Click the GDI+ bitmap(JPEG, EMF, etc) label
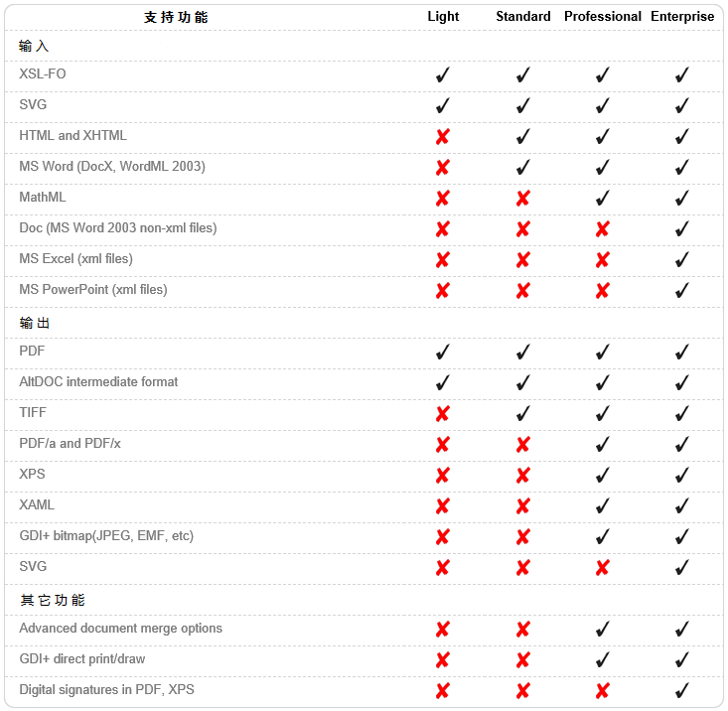The image size is (728, 711). 106,535
